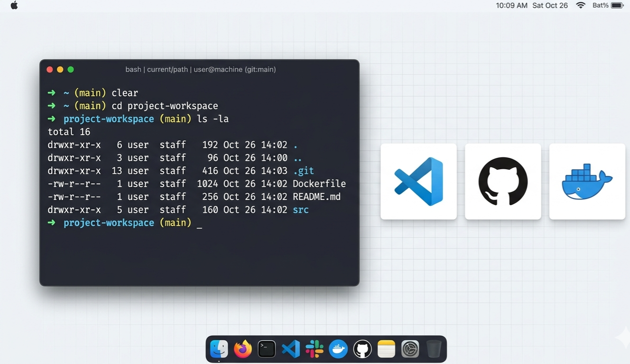
Task: Launch Finder from the dock
Action: click(219, 349)
